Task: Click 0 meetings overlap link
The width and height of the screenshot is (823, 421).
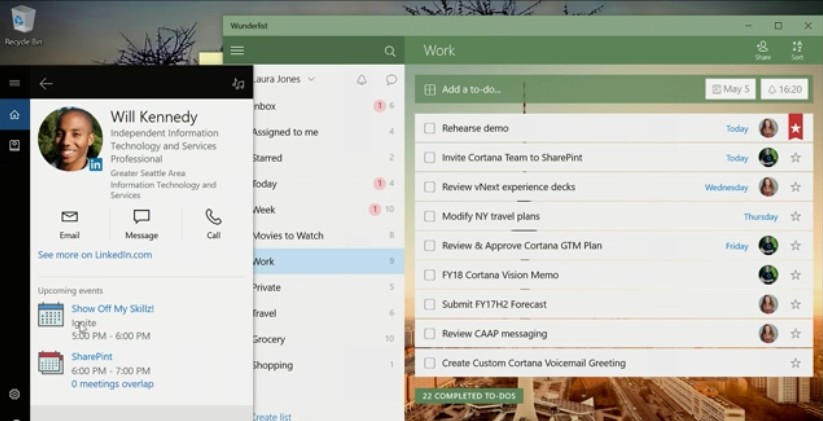Action: click(x=112, y=384)
